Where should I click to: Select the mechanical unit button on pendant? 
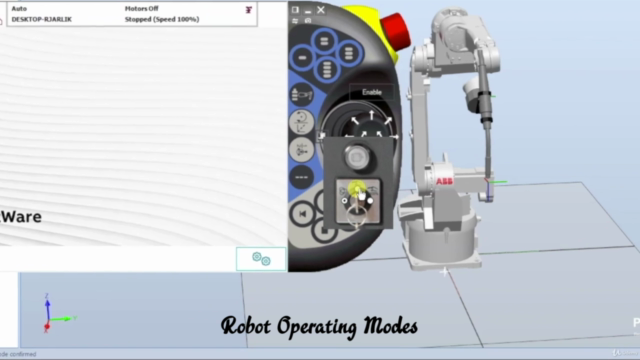302,94
